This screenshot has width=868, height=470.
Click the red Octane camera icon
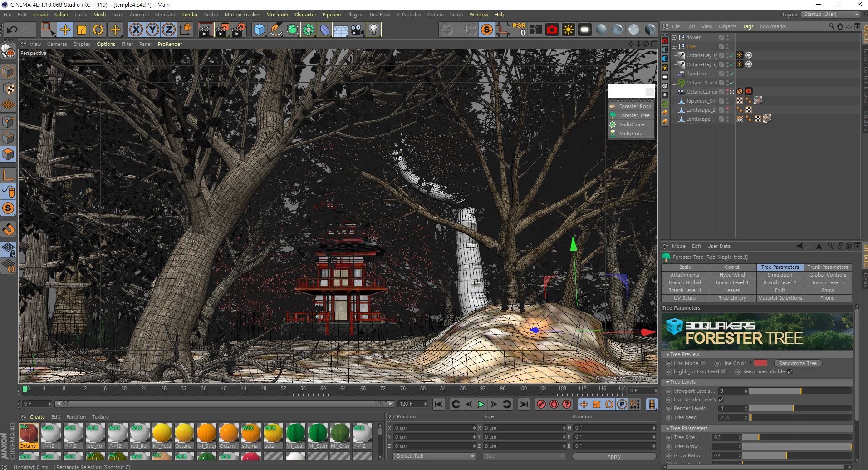(552, 30)
